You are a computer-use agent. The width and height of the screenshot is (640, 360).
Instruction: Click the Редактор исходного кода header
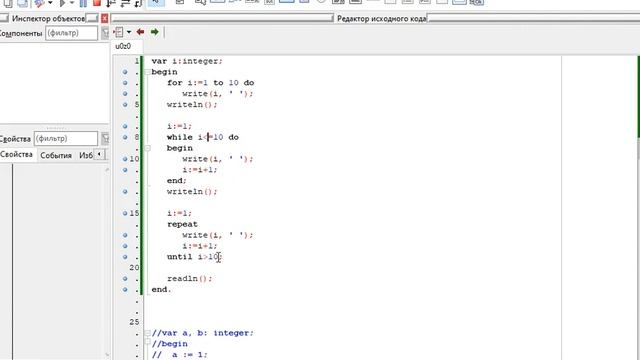tap(381, 19)
